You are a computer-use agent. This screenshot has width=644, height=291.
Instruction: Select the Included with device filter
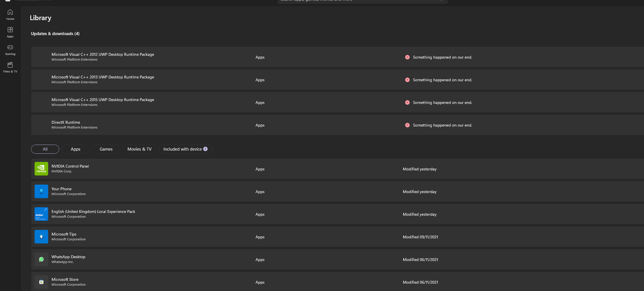tap(186, 149)
